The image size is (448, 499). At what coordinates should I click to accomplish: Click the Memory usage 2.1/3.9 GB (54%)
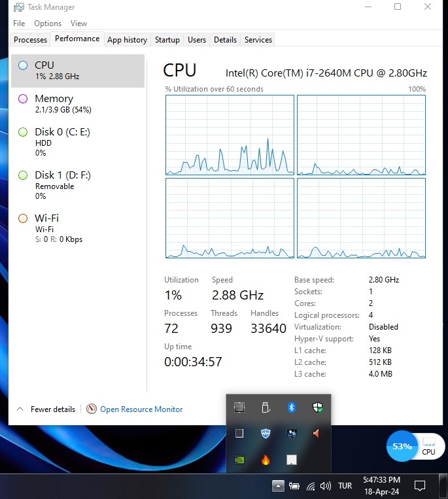[63, 110]
